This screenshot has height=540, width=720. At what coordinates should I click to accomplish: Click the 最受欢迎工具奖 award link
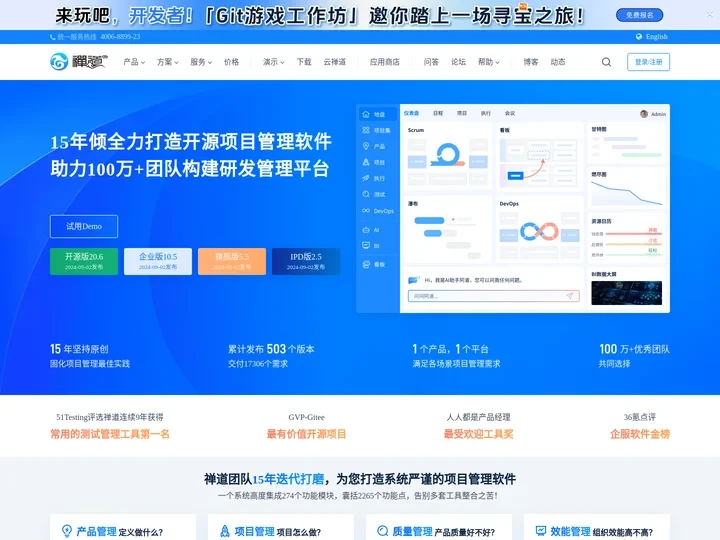(478, 434)
